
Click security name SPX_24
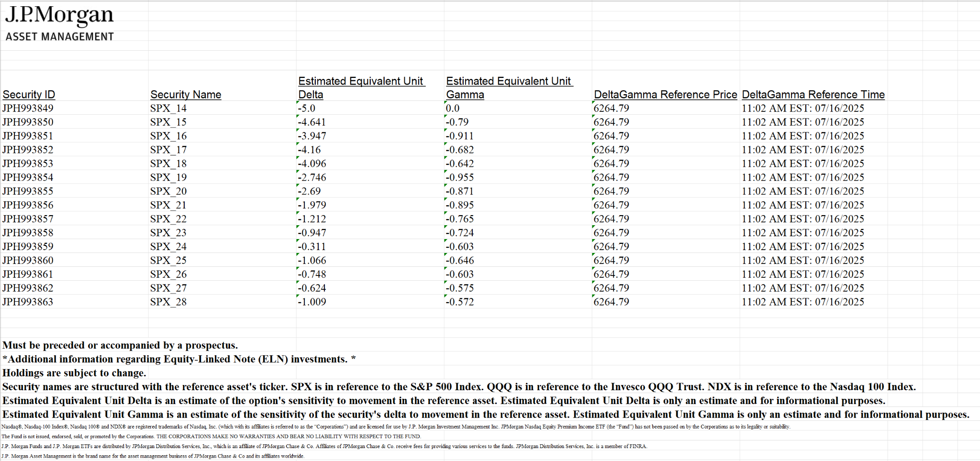tap(168, 247)
